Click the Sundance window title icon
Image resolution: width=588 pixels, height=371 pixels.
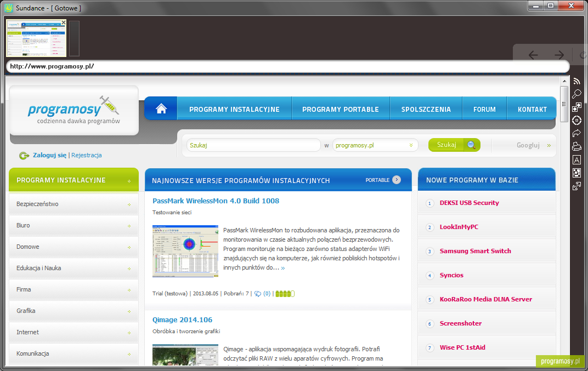[9, 8]
